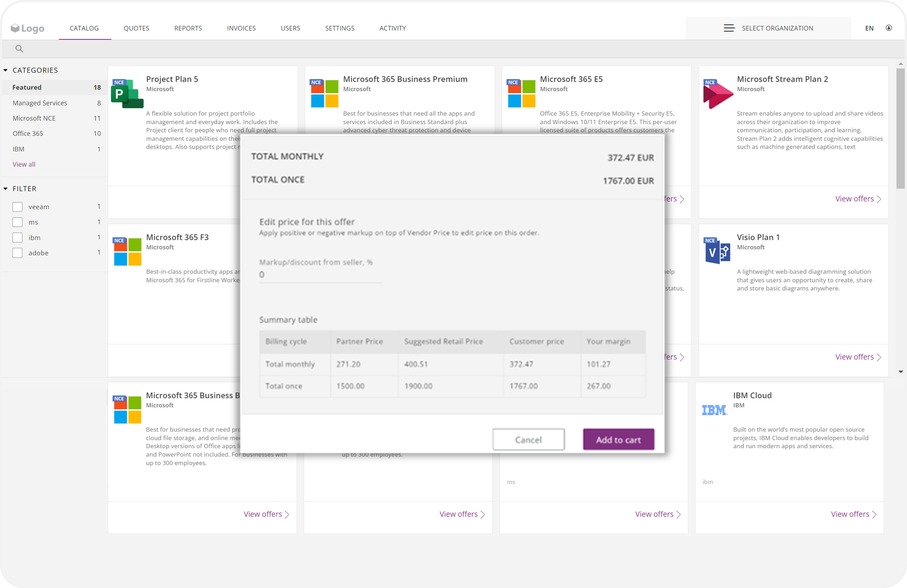Screen dimensions: 907x588
Task: Open View offers for Visio Plan 1
Action: 858,357
